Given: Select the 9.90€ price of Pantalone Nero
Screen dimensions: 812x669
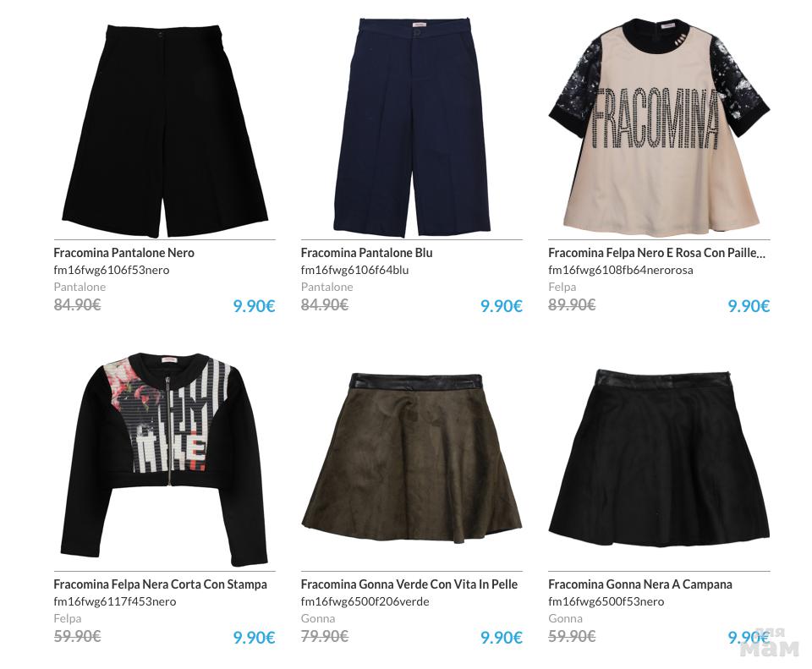Looking at the screenshot, I should pos(254,306).
